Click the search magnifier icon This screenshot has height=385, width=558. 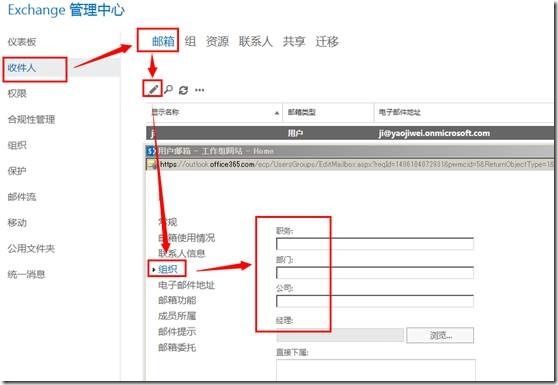click(168, 89)
